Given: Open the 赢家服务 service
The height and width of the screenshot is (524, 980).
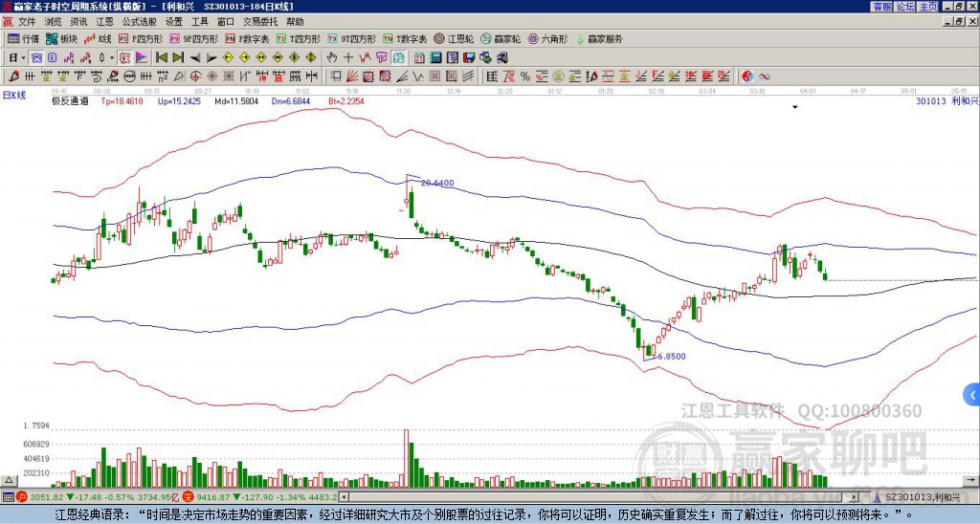Looking at the screenshot, I should coord(599,38).
